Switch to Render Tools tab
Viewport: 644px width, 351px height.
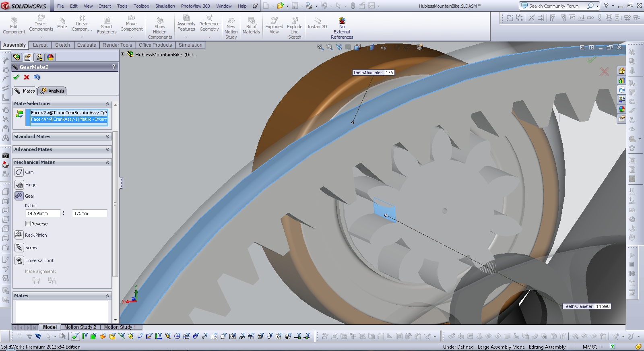point(117,45)
